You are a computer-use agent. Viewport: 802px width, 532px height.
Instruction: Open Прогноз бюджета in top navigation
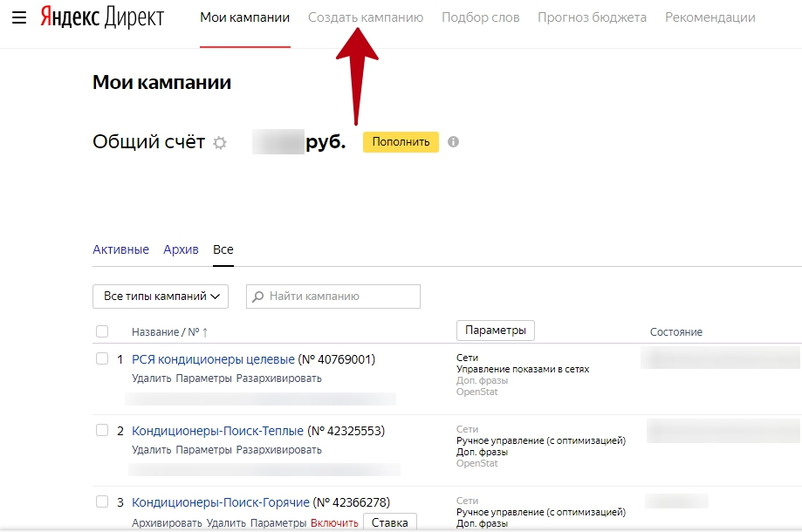click(593, 17)
